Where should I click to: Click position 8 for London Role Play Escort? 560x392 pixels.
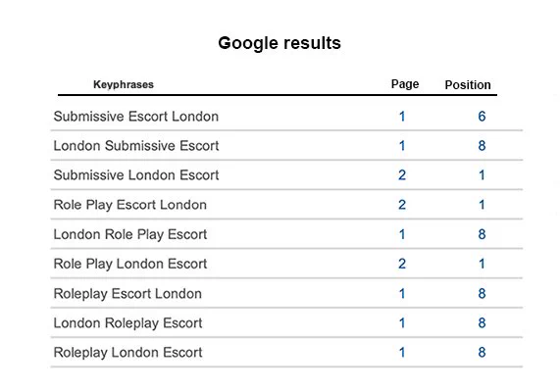tap(482, 234)
